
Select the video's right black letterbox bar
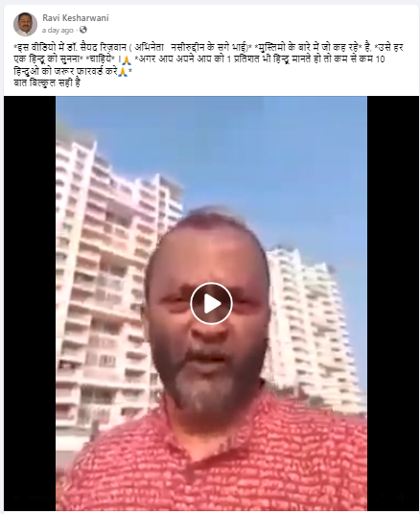click(393, 303)
